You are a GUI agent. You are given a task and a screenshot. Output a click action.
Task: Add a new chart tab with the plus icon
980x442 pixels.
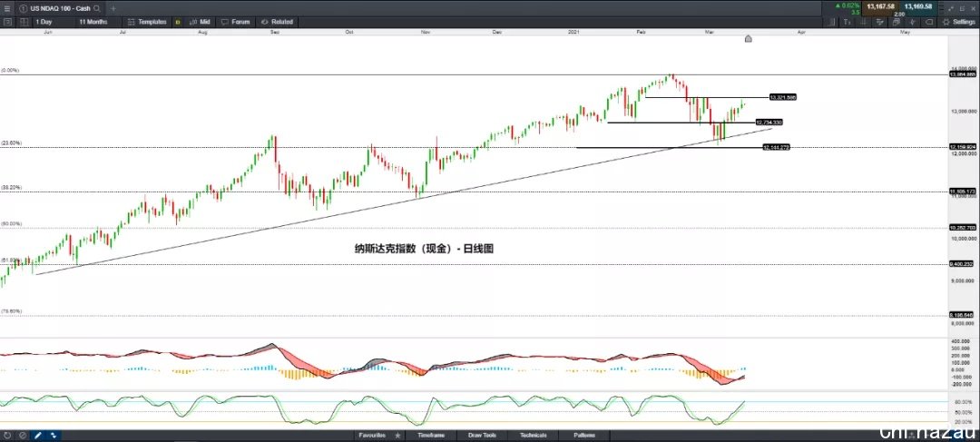point(113,8)
